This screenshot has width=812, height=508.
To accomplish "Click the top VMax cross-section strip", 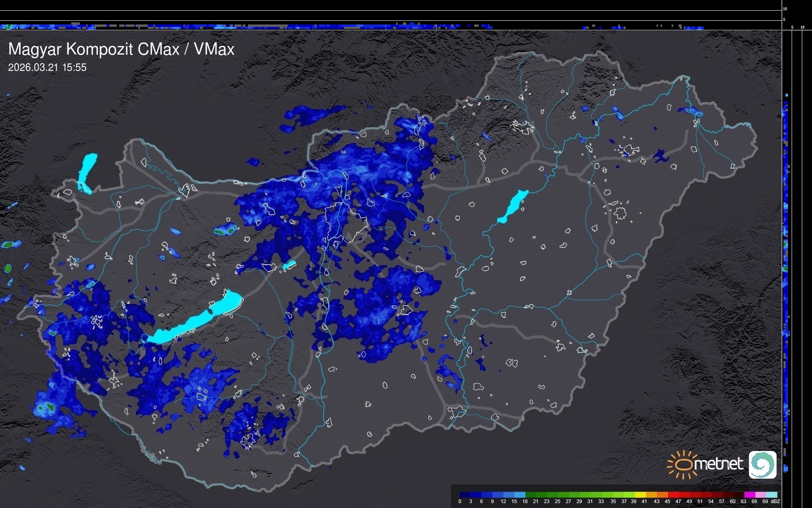I will [391, 25].
